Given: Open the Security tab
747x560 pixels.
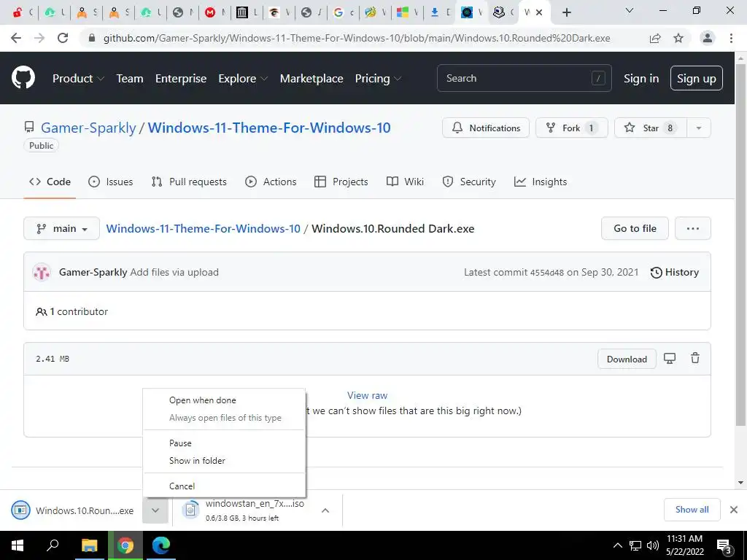Looking at the screenshot, I should (x=469, y=182).
